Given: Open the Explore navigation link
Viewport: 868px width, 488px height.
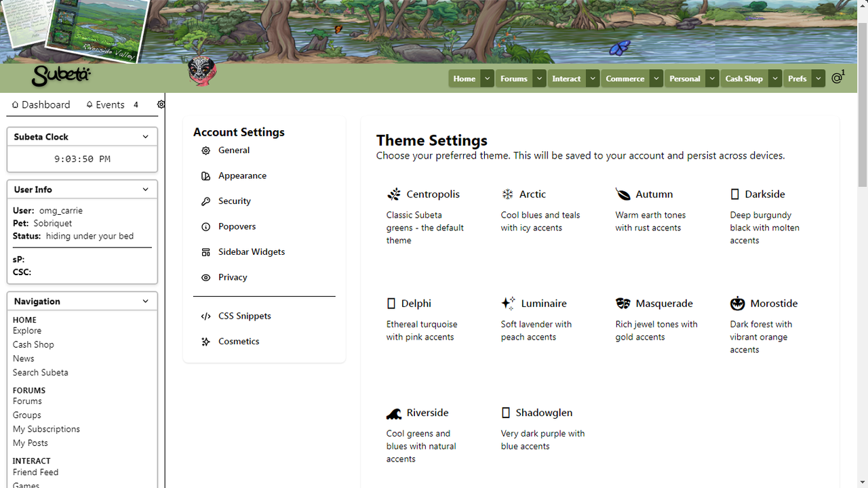Looking at the screenshot, I should pyautogui.click(x=27, y=331).
